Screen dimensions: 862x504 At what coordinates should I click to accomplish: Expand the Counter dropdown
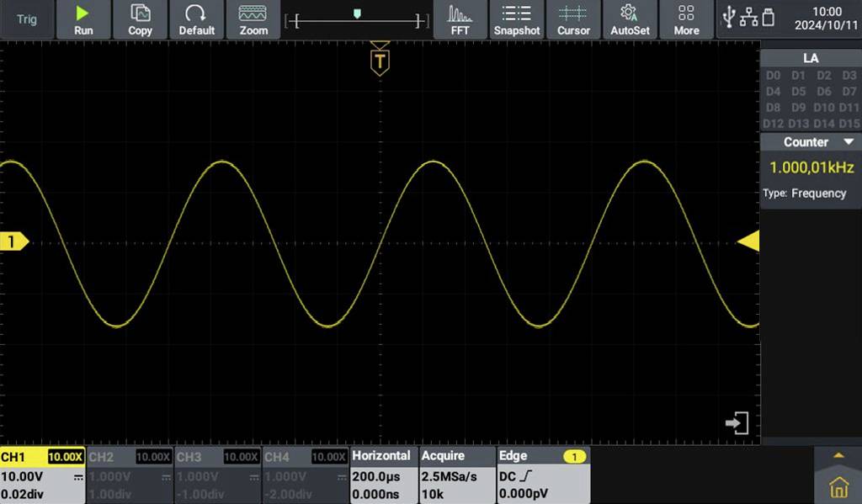pyautogui.click(x=811, y=141)
